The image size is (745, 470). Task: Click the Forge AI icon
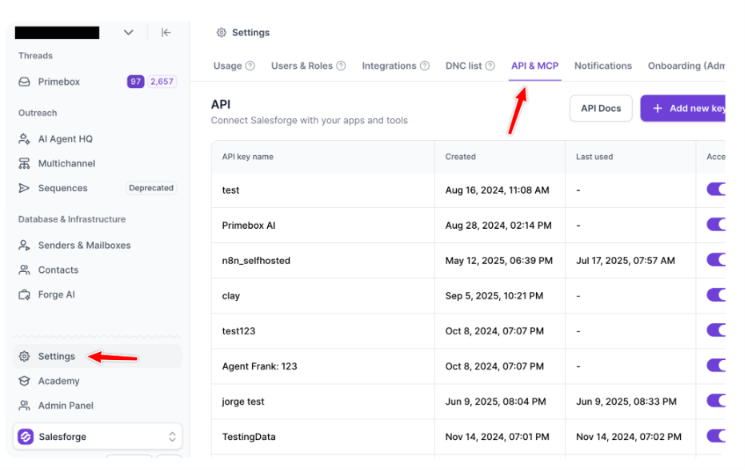click(x=24, y=295)
